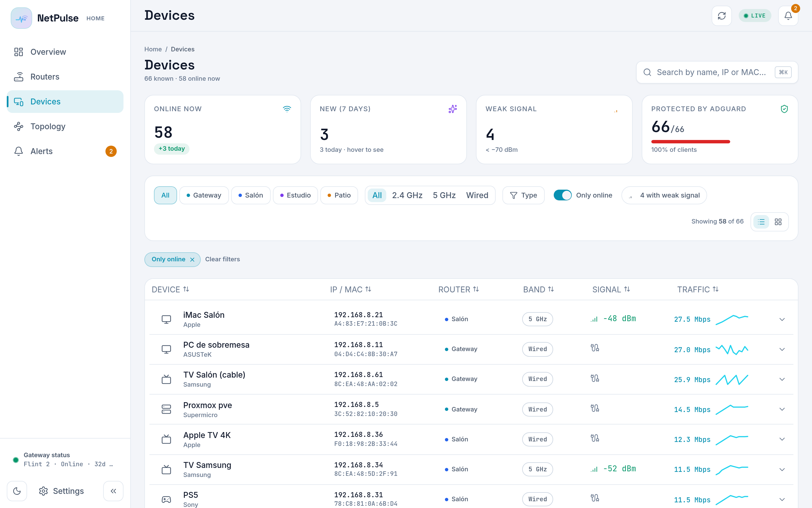
Task: Focus the search by name, IP or MAC field
Action: coord(717,72)
